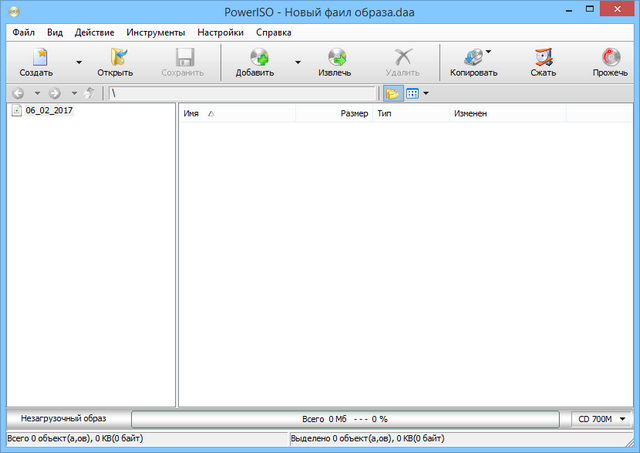
Task: Click the Добавить (Add) toolbar icon
Action: (x=254, y=58)
